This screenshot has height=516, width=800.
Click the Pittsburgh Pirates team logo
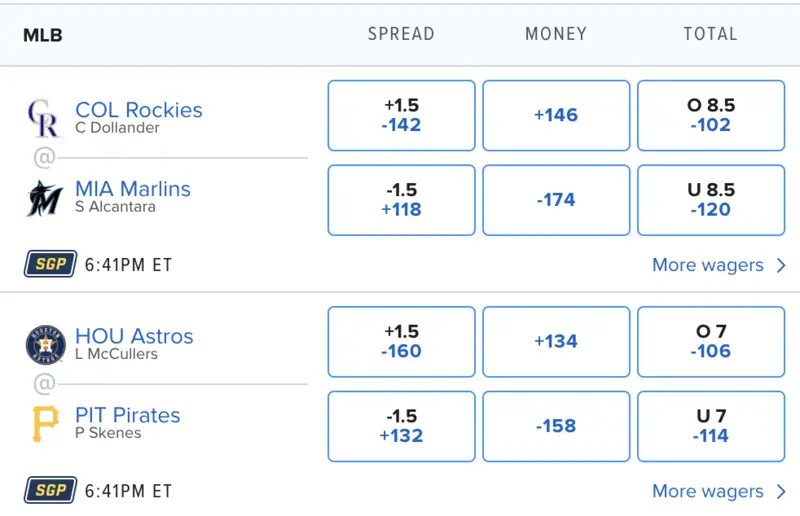pyautogui.click(x=44, y=424)
